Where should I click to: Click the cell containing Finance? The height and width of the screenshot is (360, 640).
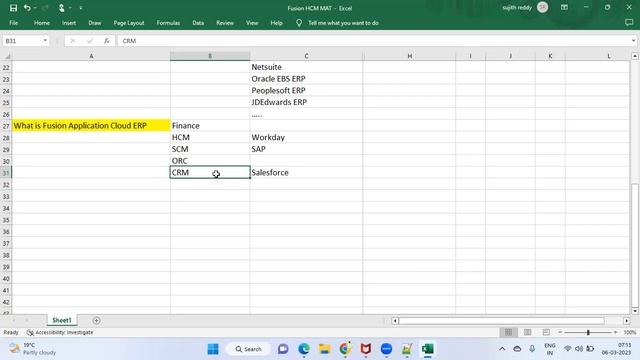[210, 125]
